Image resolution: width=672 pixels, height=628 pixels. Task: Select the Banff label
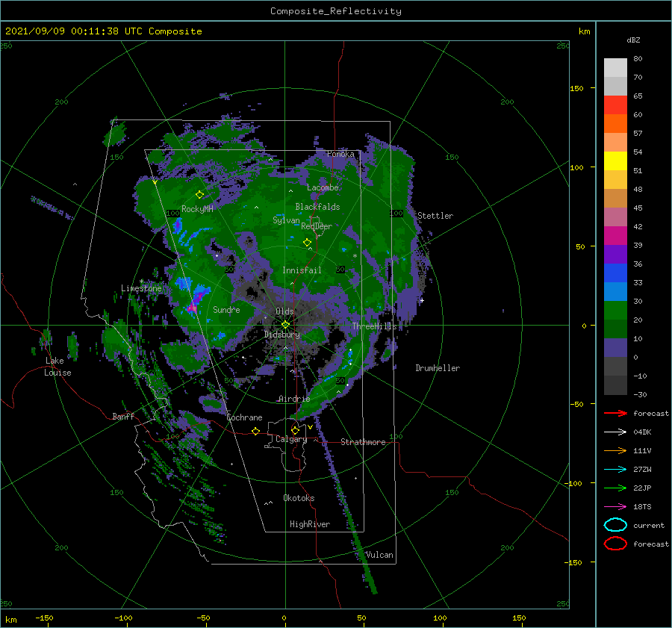pos(123,416)
